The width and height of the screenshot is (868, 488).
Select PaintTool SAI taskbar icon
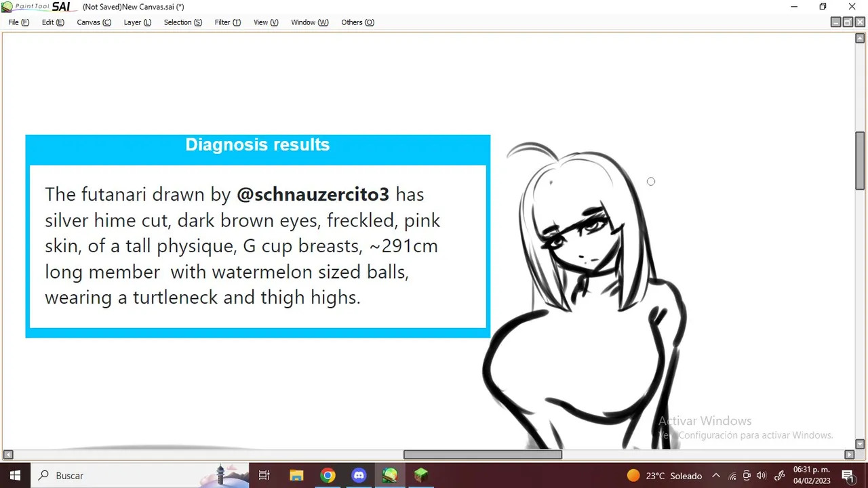tap(390, 475)
